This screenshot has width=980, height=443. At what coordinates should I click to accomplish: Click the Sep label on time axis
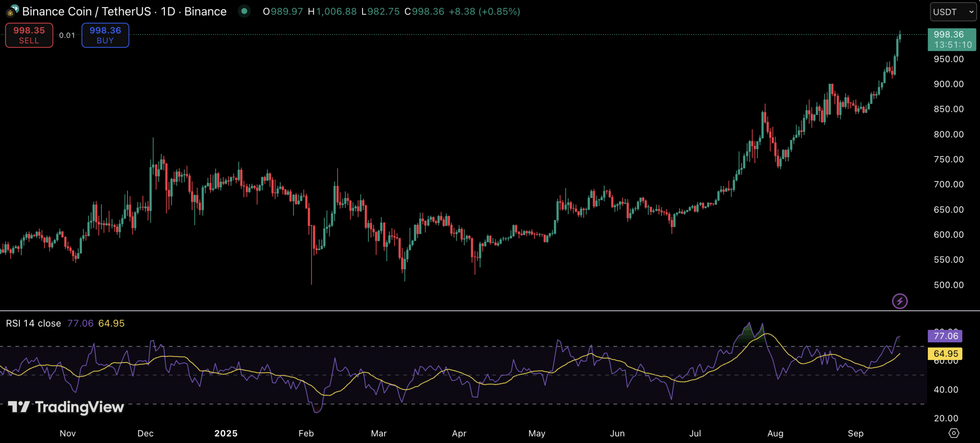[x=855, y=433]
